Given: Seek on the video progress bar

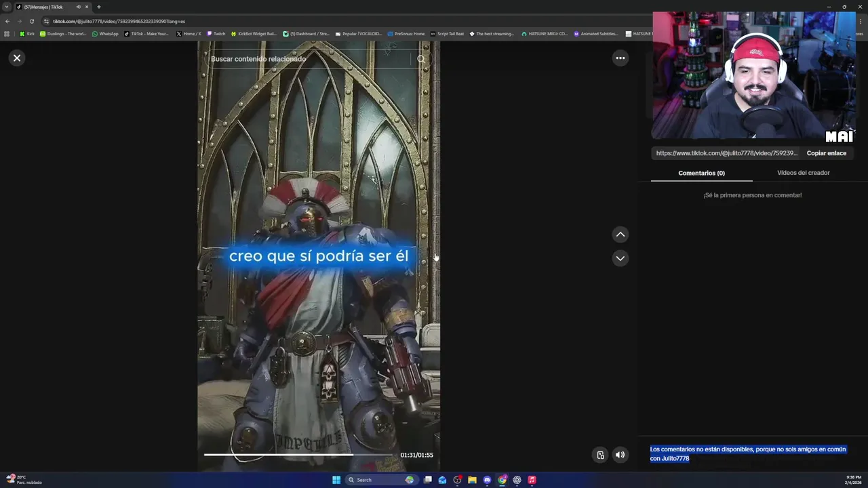Looking at the screenshot, I should [x=298, y=455].
